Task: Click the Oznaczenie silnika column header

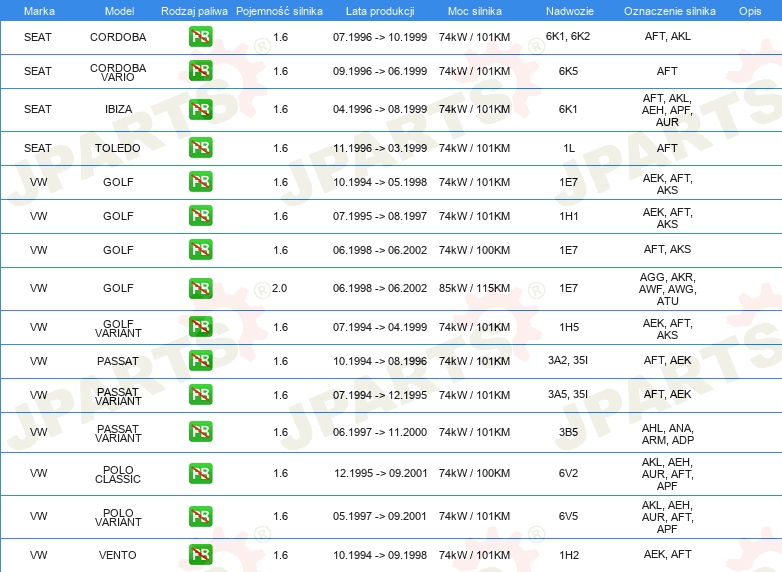Action: pyautogui.click(x=669, y=11)
